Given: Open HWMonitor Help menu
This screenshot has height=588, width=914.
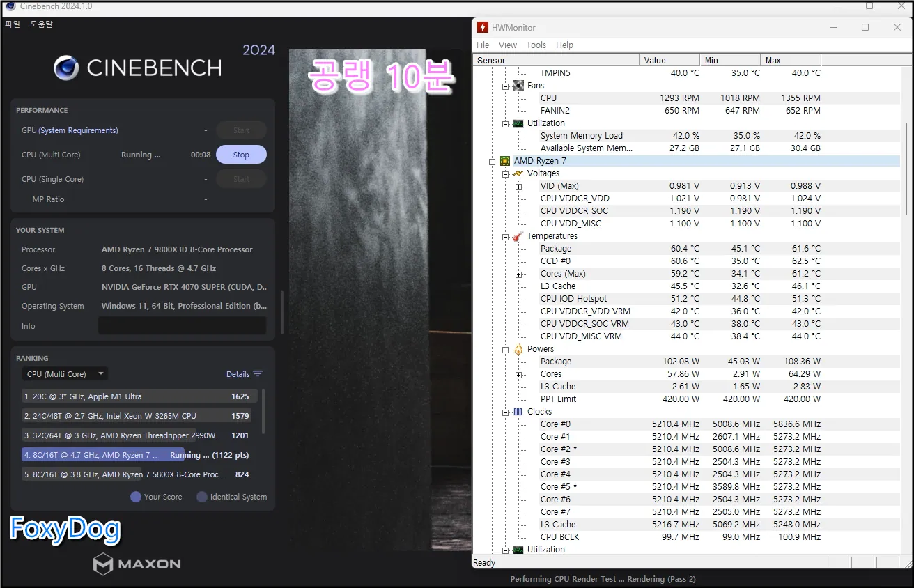Looking at the screenshot, I should 565,45.
